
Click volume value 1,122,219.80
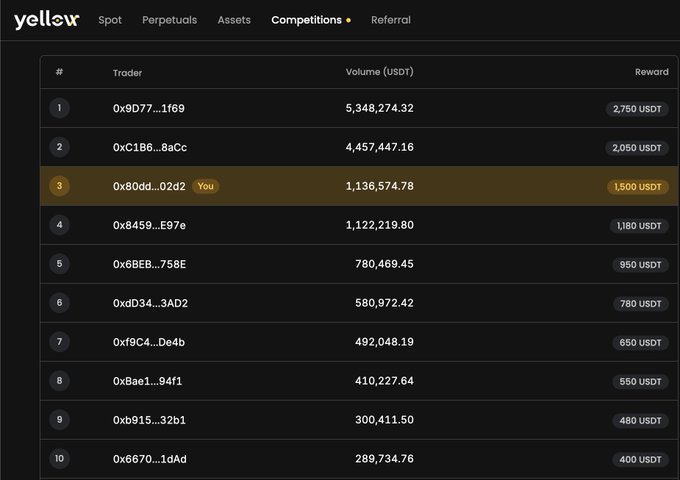click(x=379, y=225)
